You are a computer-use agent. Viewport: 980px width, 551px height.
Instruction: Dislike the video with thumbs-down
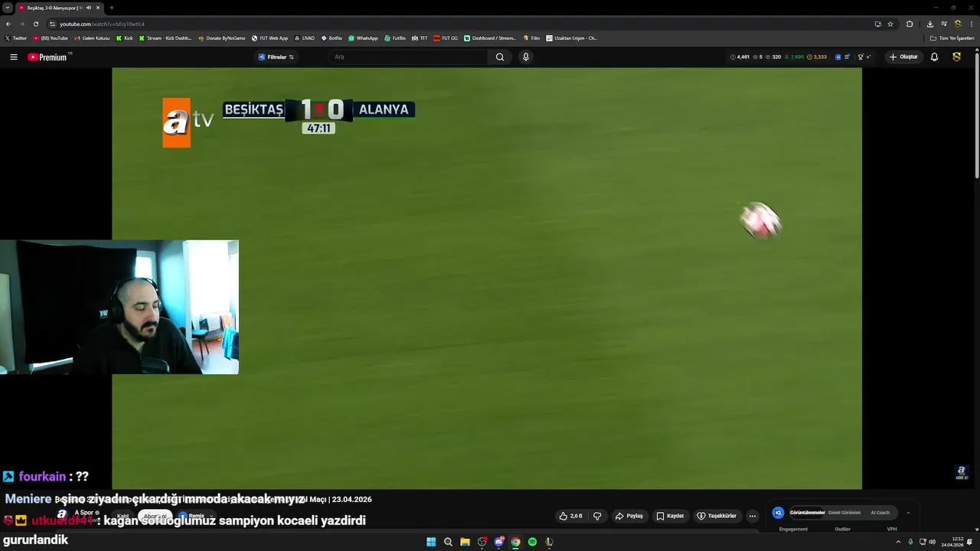(597, 516)
